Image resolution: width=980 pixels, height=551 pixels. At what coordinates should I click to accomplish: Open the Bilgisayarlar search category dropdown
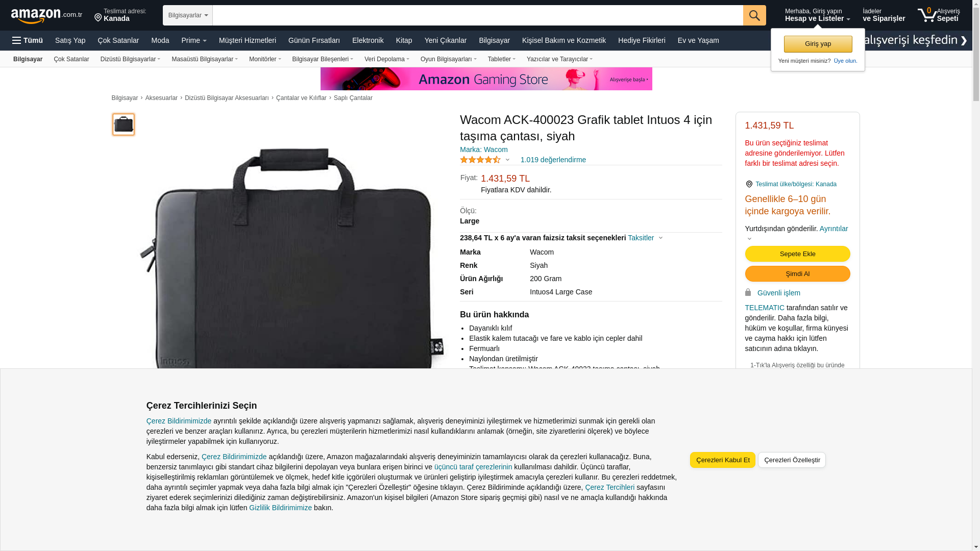click(188, 15)
